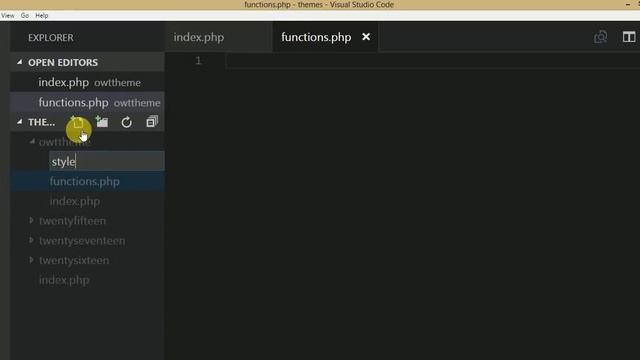This screenshot has height=360, width=640.
Task: Open the Help menu
Action: (x=42, y=16)
